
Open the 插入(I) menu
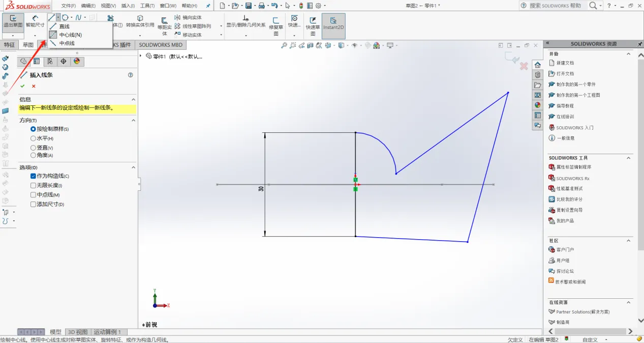click(x=128, y=6)
